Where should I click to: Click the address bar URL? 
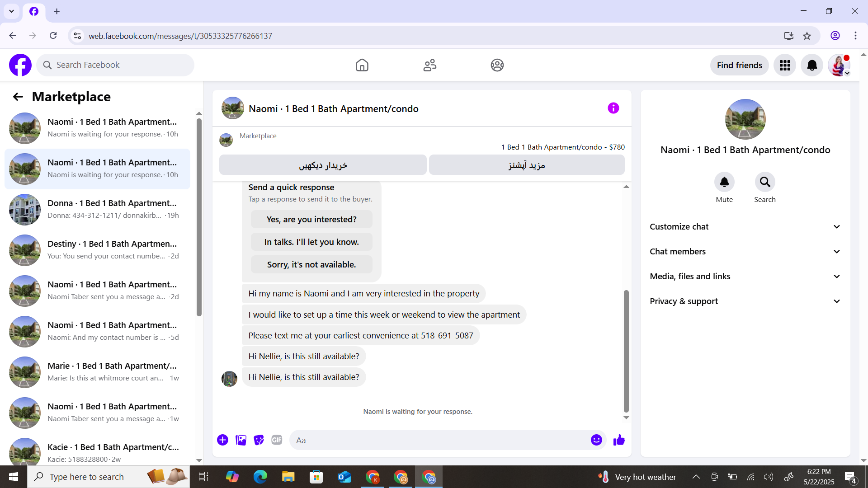tap(180, 36)
